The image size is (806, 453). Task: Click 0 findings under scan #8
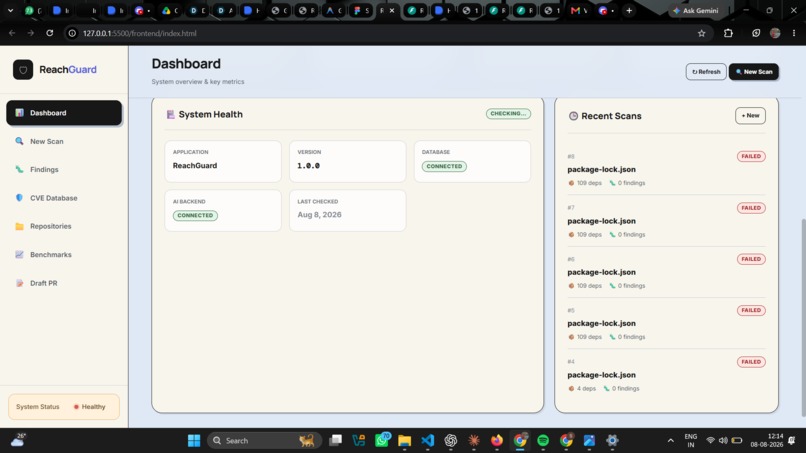(x=631, y=183)
